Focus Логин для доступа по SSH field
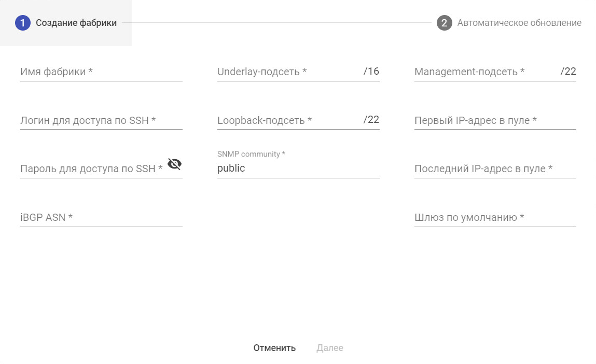596x364 pixels. point(101,120)
